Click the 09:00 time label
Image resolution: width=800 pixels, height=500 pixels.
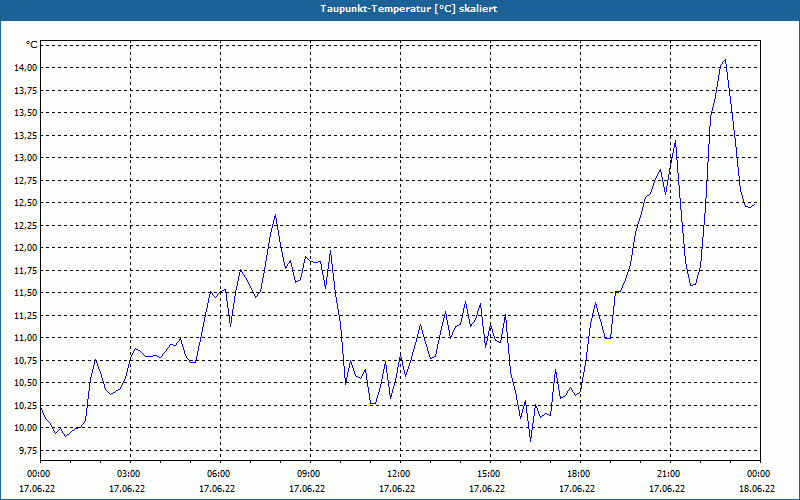(310, 474)
